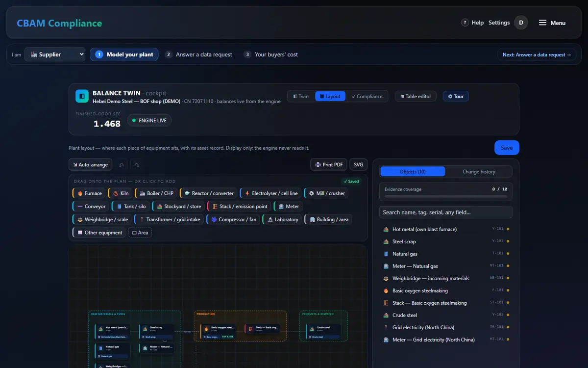Select the Objects (10) tab
Image resolution: width=588 pixels, height=368 pixels.
coord(413,171)
